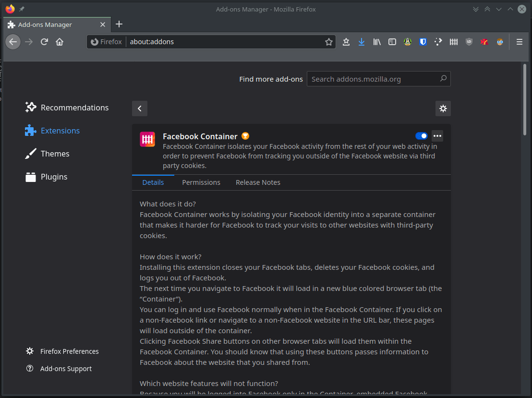Screen dimensions: 532x398
Task: Reload the current page
Action: pyautogui.click(x=45, y=42)
